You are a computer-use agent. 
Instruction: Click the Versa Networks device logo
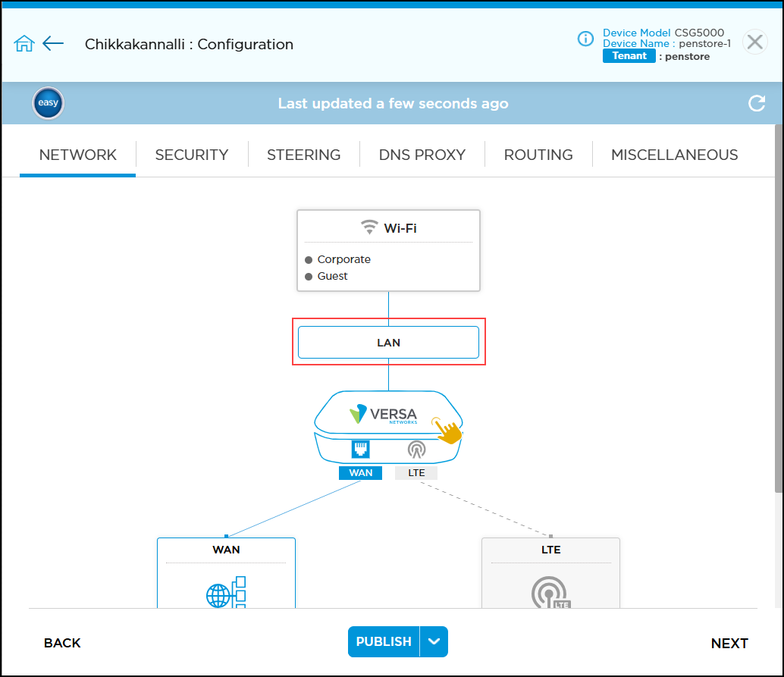[383, 414]
